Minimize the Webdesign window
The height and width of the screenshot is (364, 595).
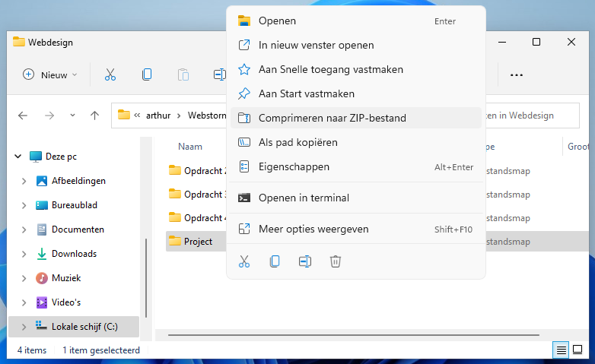point(502,42)
